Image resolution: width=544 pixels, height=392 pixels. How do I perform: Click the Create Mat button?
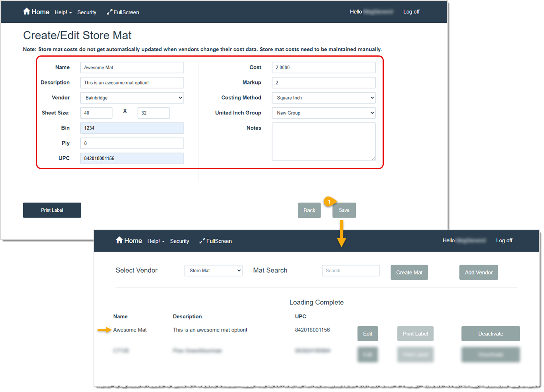pyautogui.click(x=409, y=272)
